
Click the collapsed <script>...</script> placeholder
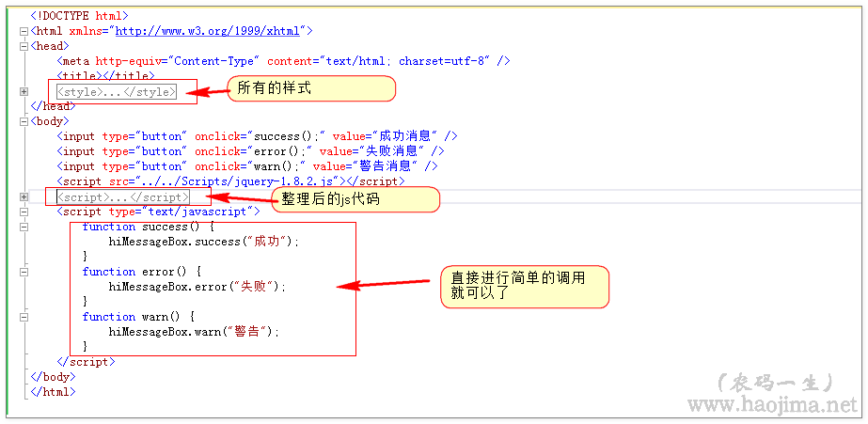[x=122, y=196]
